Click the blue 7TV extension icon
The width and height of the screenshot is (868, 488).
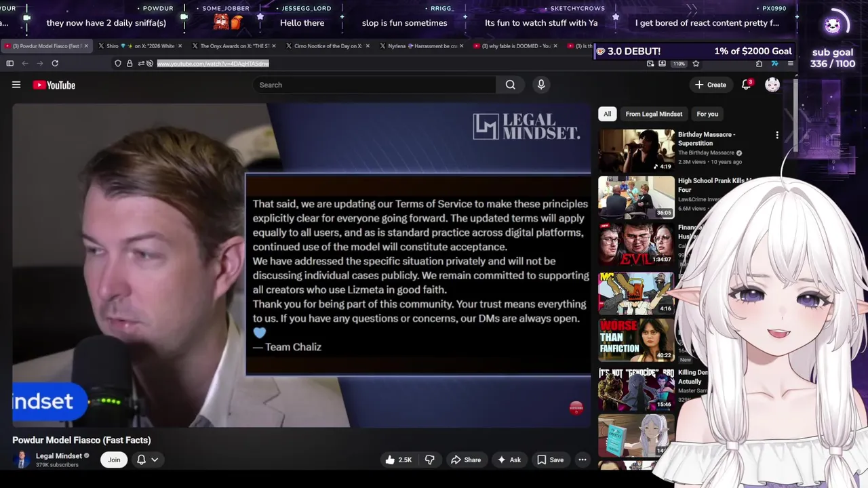click(774, 63)
